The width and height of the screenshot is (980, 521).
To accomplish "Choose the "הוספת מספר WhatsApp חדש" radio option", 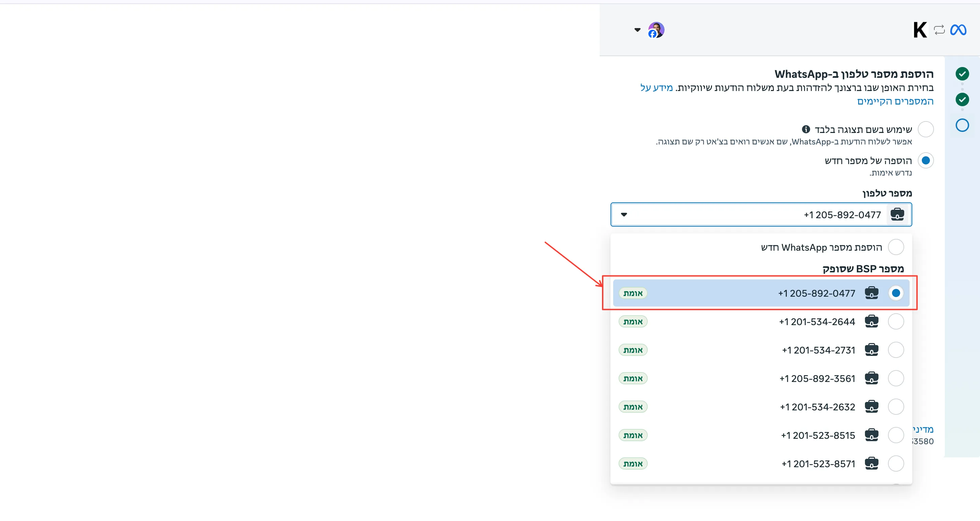I will 895,247.
